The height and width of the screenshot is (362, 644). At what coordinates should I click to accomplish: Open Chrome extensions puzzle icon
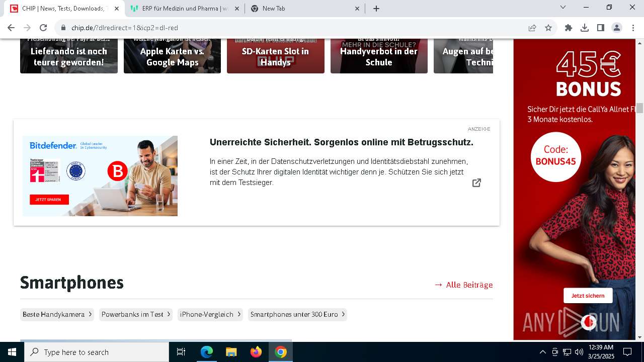(569, 28)
